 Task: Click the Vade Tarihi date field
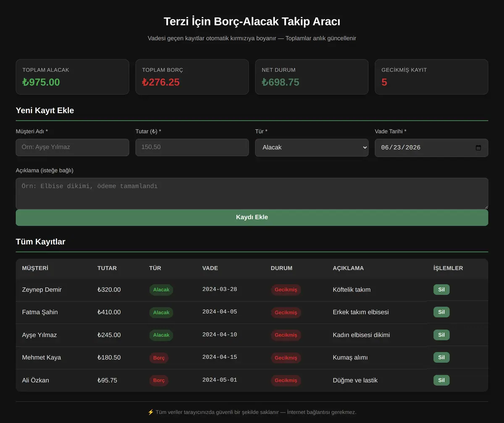click(431, 148)
